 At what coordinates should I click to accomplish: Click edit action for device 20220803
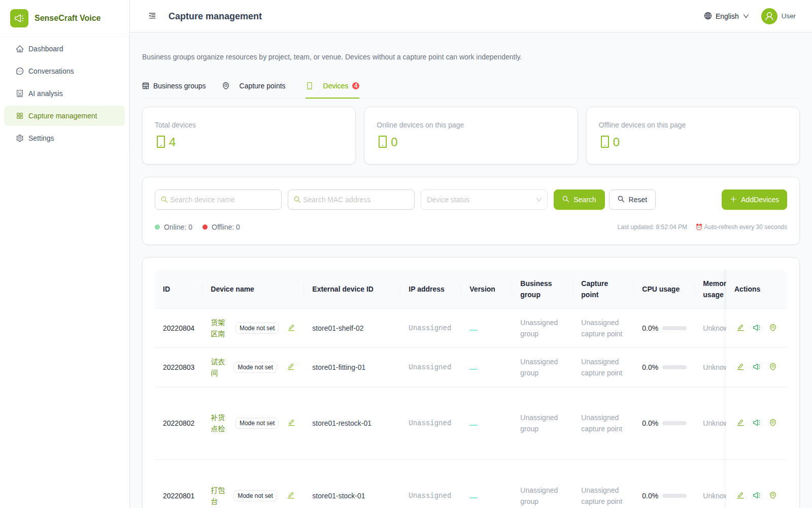[740, 367]
